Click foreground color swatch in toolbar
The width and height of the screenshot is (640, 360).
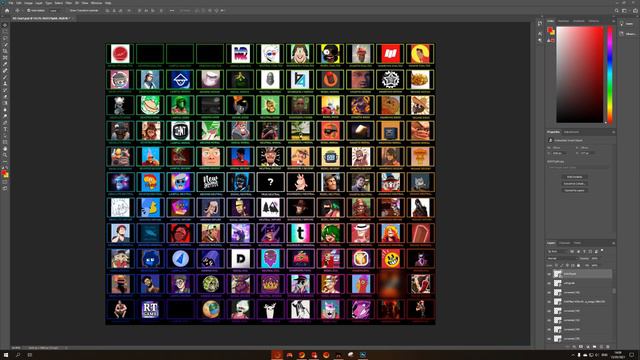4,173
